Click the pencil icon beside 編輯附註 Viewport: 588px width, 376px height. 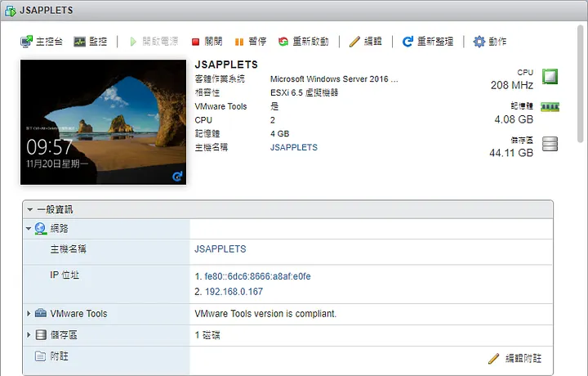point(493,358)
